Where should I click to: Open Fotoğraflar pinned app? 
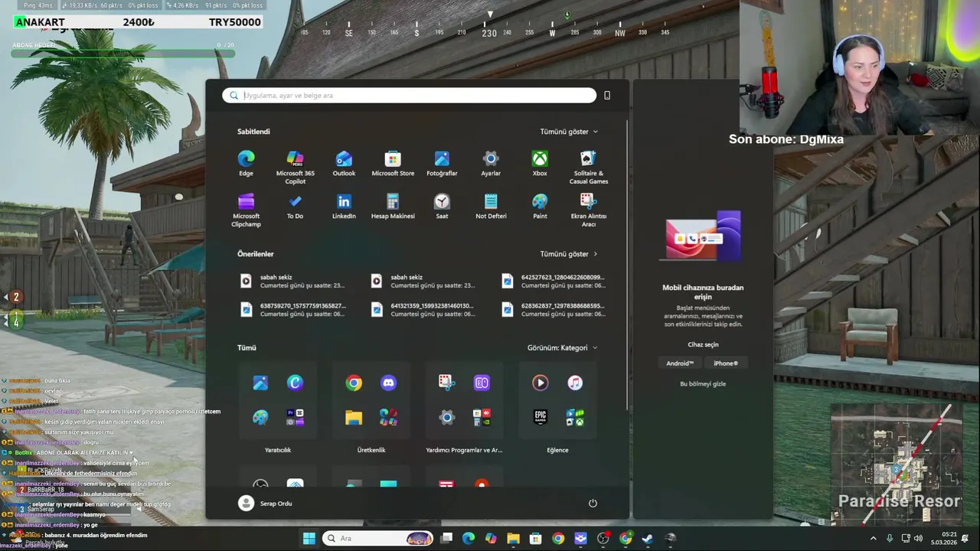pyautogui.click(x=442, y=163)
